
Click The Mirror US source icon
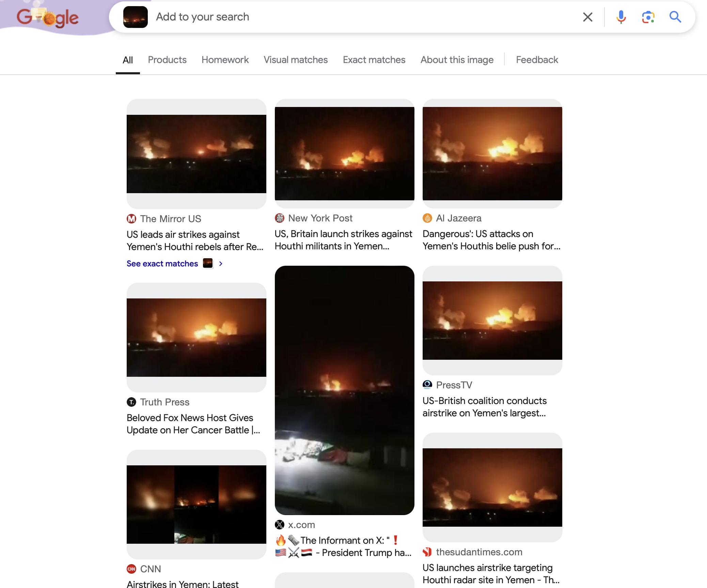[x=131, y=219]
